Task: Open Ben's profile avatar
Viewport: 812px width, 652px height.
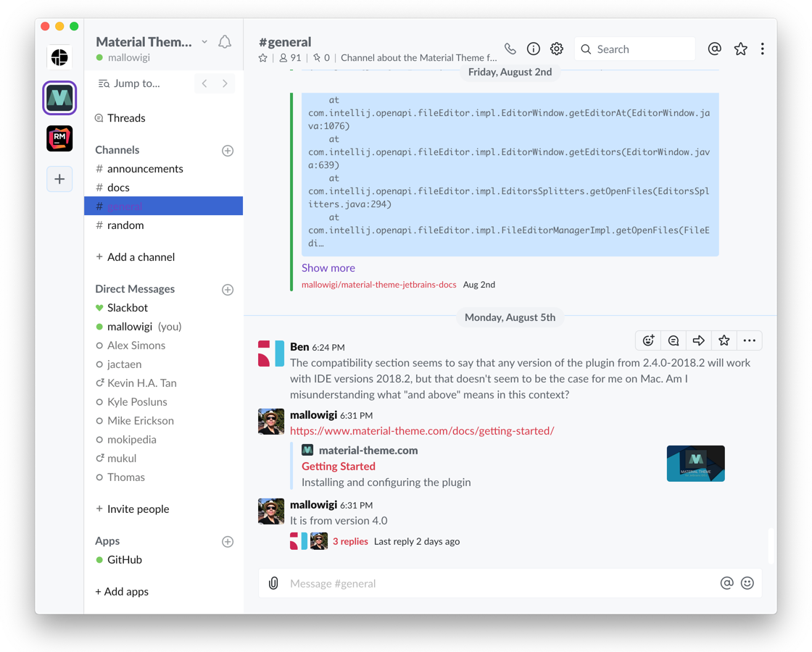Action: (x=271, y=354)
